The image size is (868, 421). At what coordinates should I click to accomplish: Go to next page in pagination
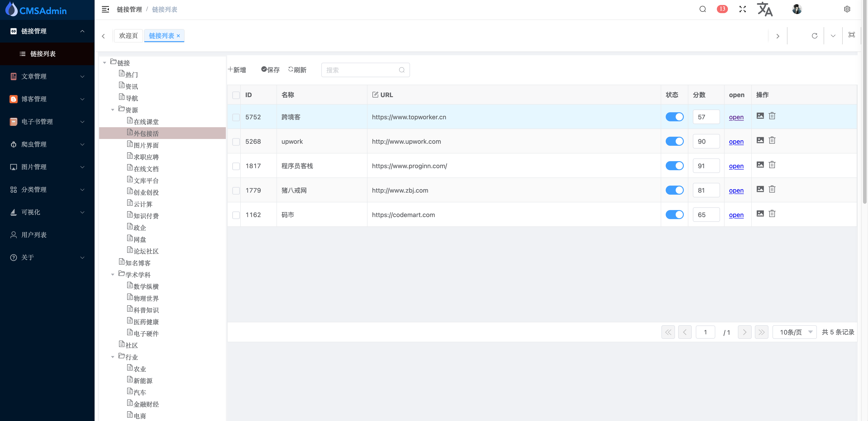pos(744,332)
